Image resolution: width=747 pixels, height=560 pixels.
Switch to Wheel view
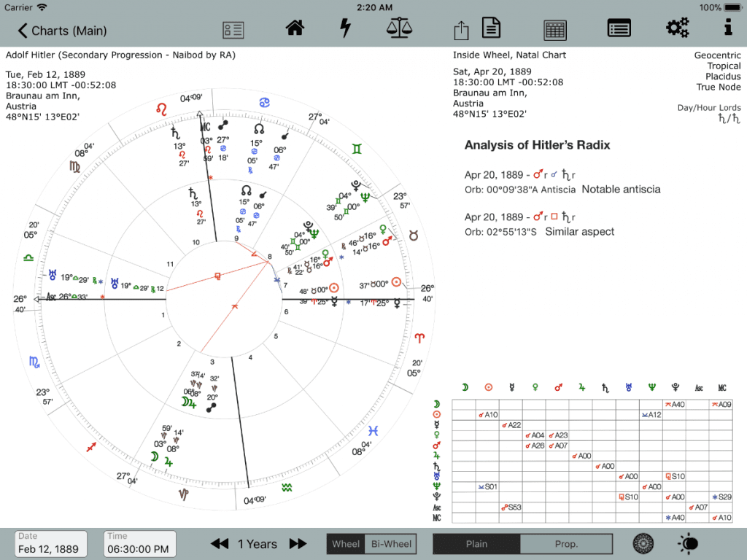point(346,544)
